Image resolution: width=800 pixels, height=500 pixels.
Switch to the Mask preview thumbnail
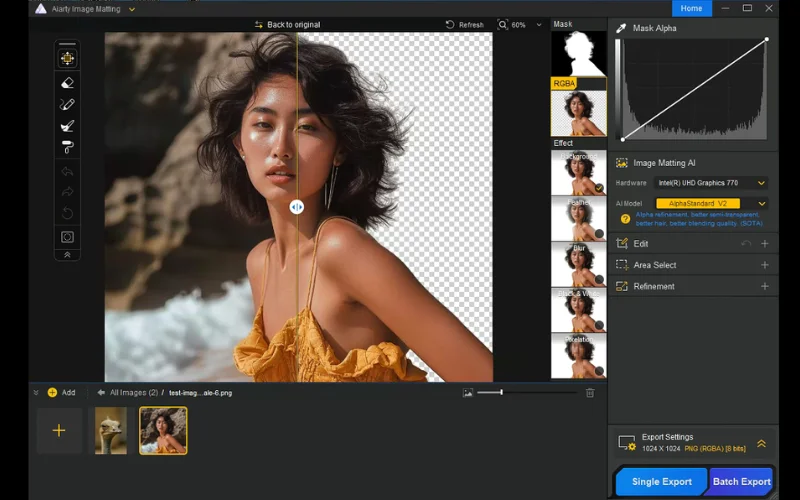[x=578, y=53]
